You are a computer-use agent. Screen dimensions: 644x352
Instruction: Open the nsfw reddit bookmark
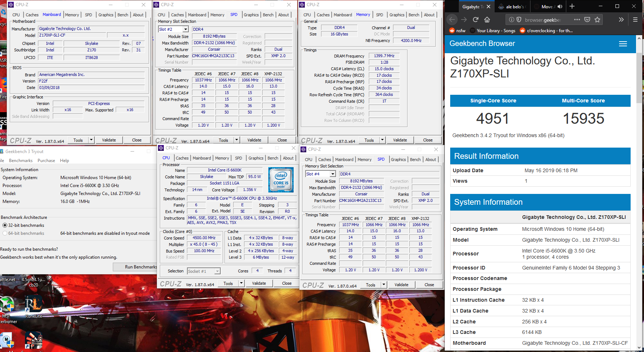click(x=457, y=31)
